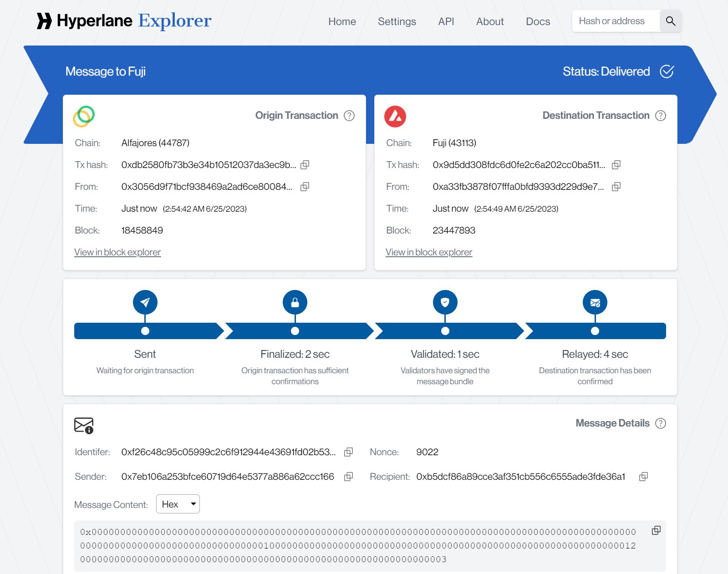728x574 pixels.
Task: Click the Relayed timeline marker dot
Action: point(595,331)
